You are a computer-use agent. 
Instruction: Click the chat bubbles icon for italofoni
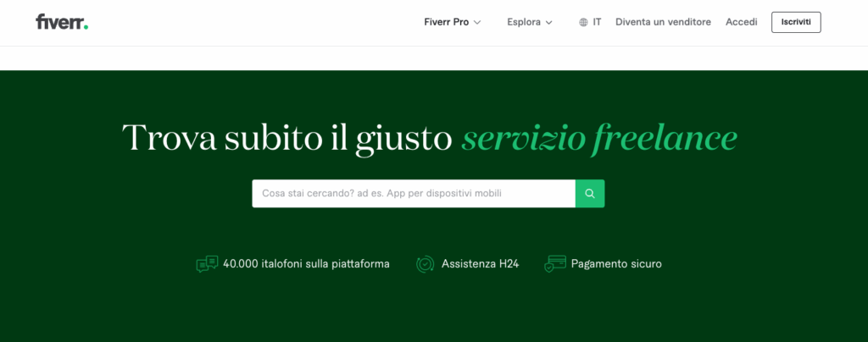(207, 264)
